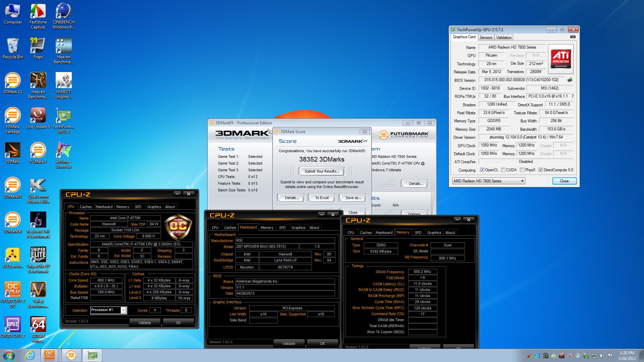Launch CPUID CPU-Z OC shortcut

pyautogui.click(x=13, y=295)
